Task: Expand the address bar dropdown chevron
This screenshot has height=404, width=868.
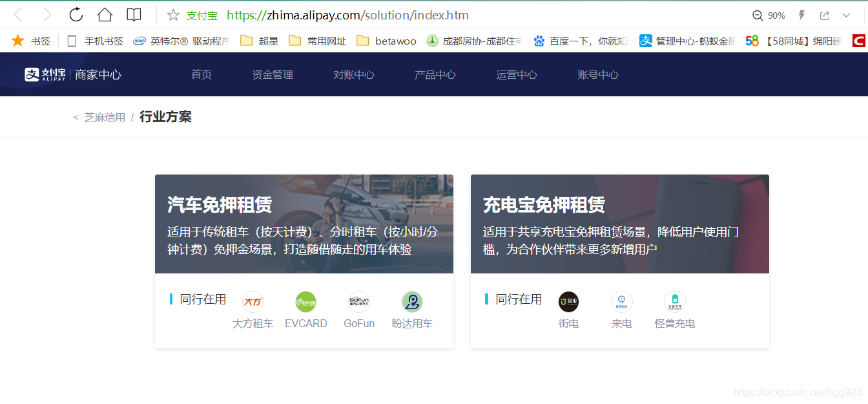Action: 847,15
